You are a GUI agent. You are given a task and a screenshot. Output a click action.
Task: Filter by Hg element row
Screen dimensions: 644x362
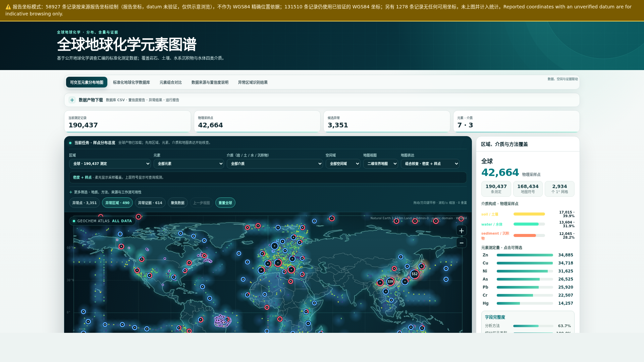click(x=528, y=303)
